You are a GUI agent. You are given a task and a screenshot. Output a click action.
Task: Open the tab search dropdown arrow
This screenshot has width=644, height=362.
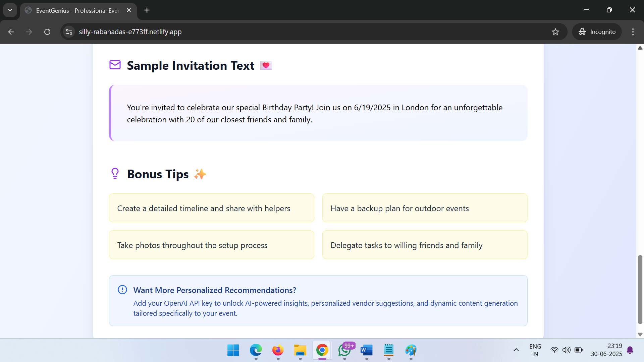[10, 10]
